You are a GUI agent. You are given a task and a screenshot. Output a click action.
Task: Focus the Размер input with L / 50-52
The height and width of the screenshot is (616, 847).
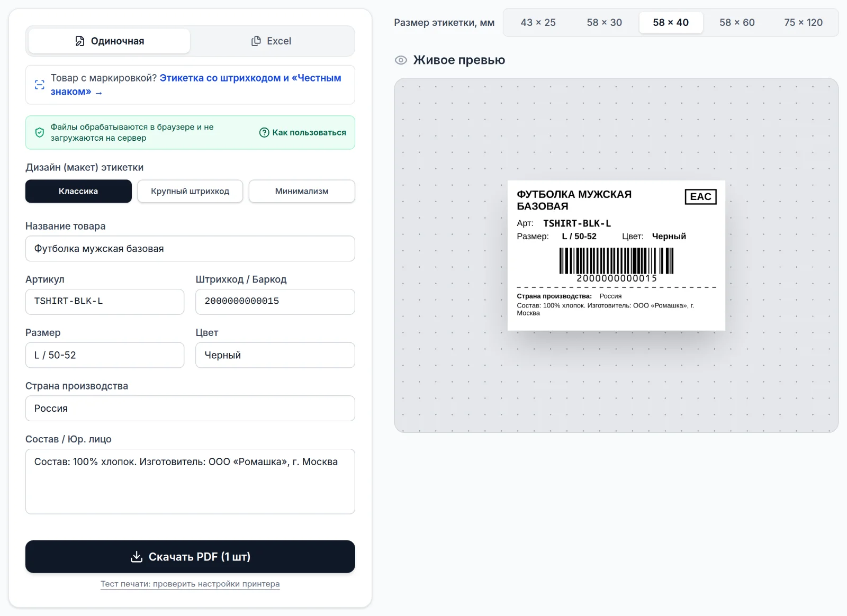105,355
